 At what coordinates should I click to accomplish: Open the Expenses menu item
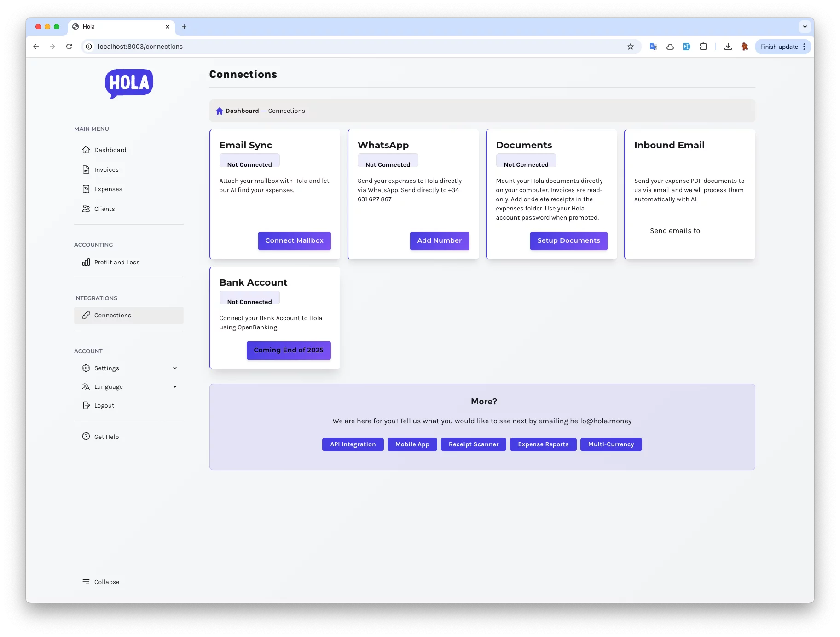(x=108, y=189)
